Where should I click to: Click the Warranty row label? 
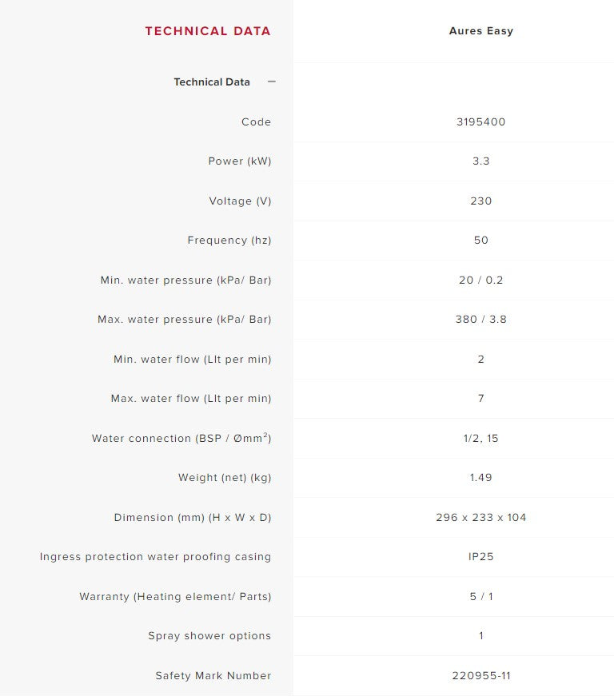(176, 596)
